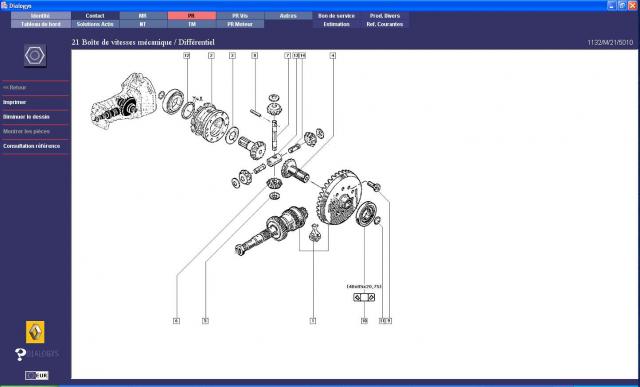Click the gearbox housing thumbnail in the diagram
The width and height of the screenshot is (640, 387).
click(x=124, y=101)
